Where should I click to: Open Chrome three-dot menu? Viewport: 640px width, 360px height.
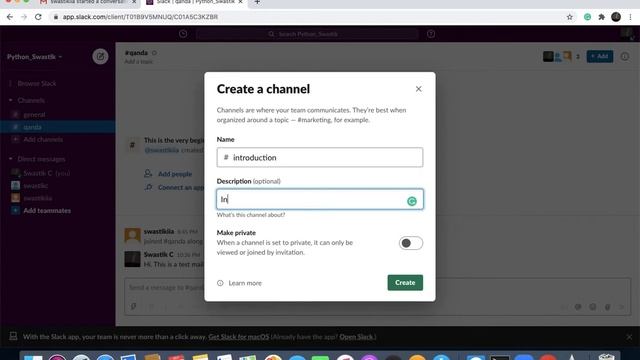coord(630,17)
